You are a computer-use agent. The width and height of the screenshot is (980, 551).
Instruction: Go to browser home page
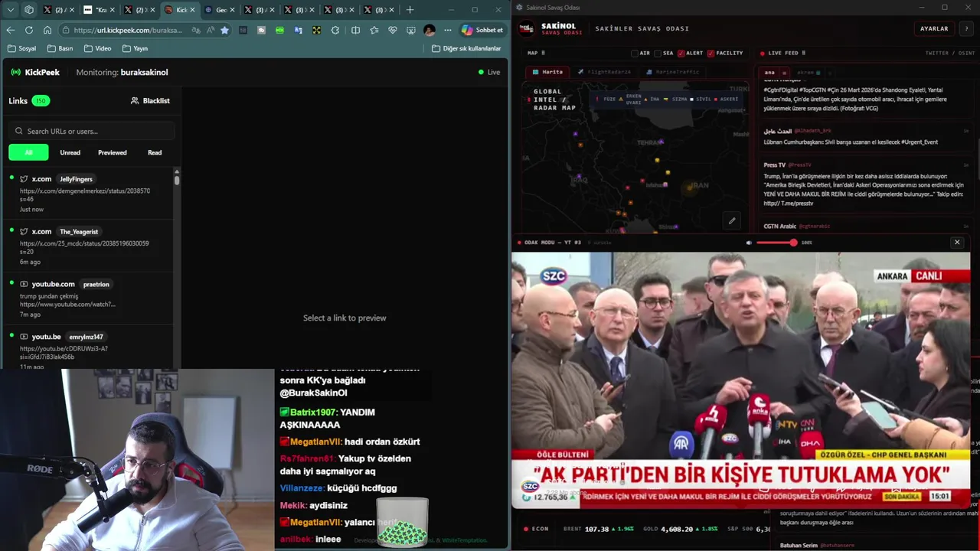click(47, 30)
